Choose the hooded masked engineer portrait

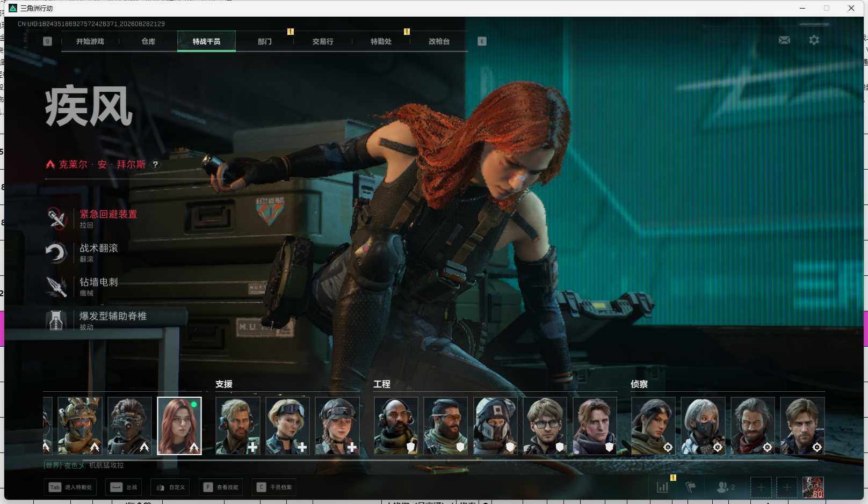point(496,426)
